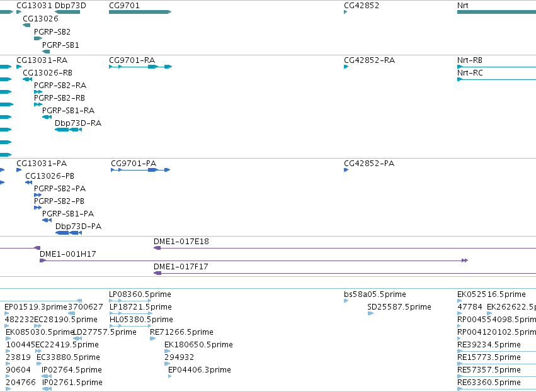Click the EK180650.5prime EST label
The image size is (536, 392).
click(198, 345)
